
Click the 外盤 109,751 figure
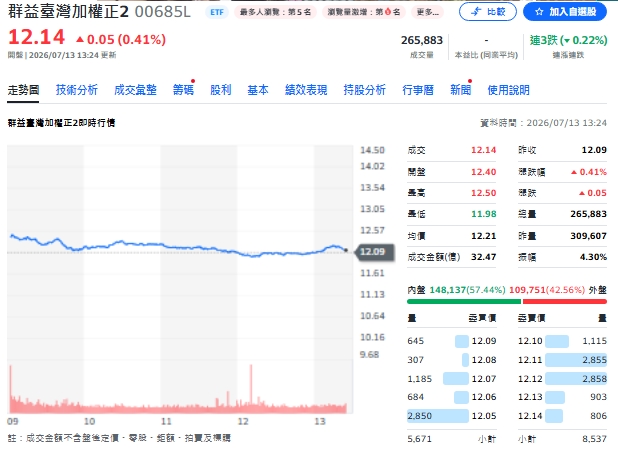[x=528, y=290]
